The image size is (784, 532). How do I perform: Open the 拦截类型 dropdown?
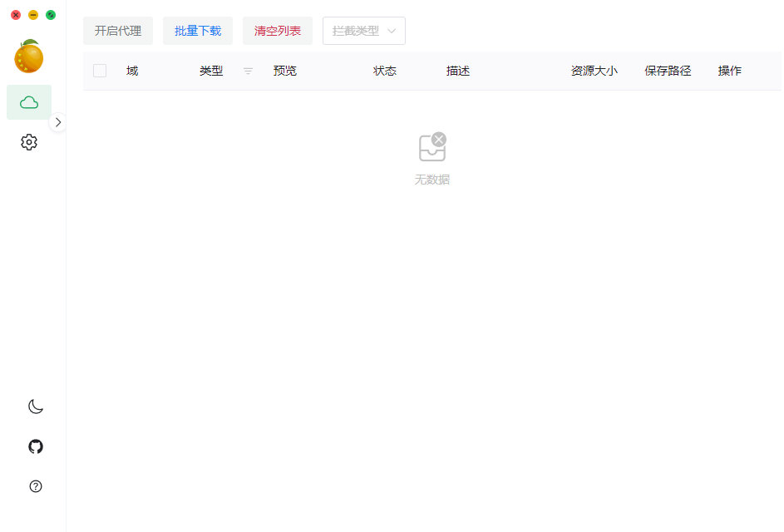(x=364, y=31)
